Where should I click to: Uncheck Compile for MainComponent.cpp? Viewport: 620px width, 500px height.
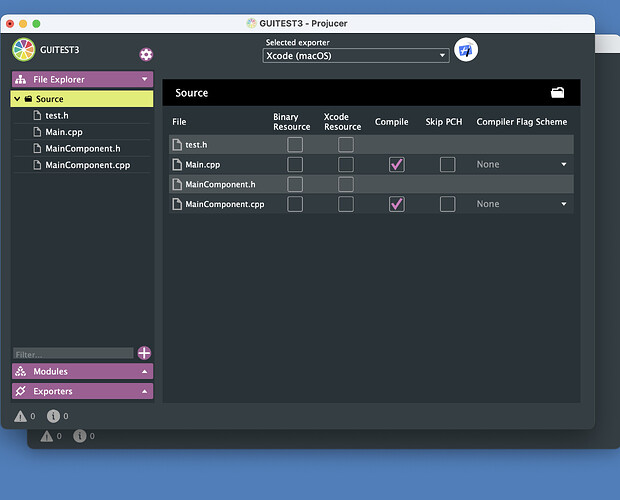pos(397,204)
